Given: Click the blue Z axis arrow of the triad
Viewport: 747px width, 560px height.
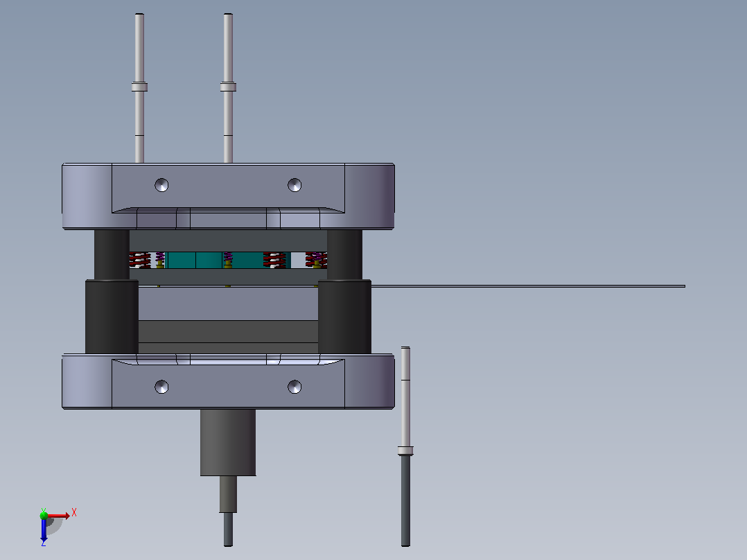Looking at the screenshot, I should 44,529.
